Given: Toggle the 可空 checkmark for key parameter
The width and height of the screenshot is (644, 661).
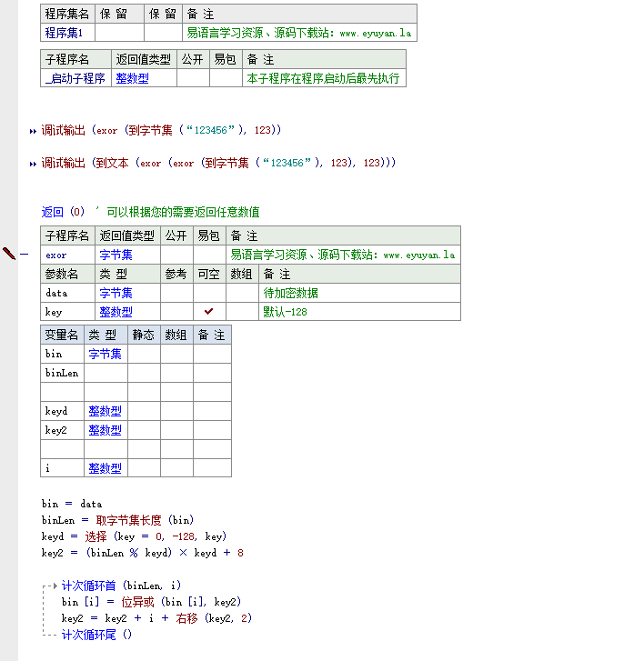Looking at the screenshot, I should (209, 311).
